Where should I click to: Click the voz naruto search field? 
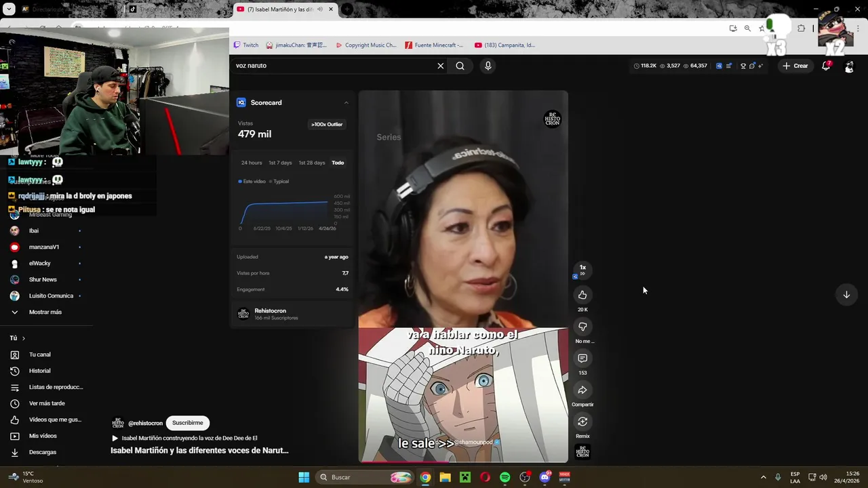click(332, 66)
